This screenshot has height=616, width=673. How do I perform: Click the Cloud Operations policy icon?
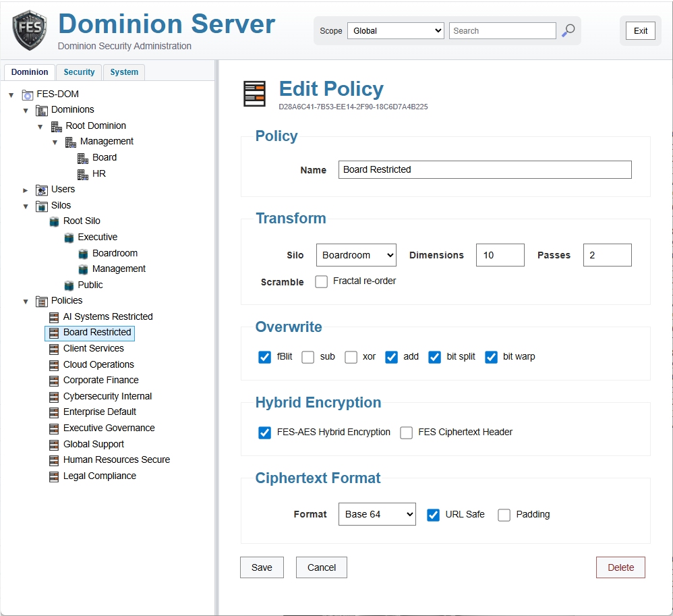[x=54, y=365]
